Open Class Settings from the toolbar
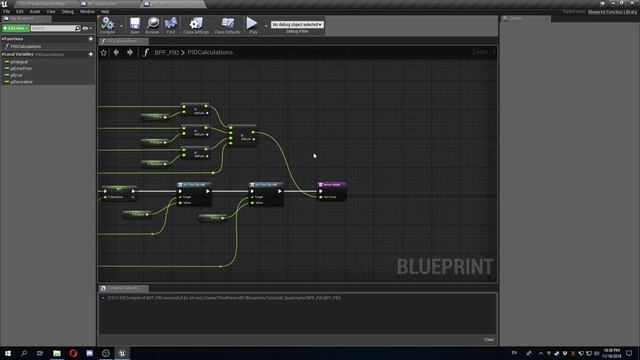This screenshot has width=640, height=360. tap(196, 24)
